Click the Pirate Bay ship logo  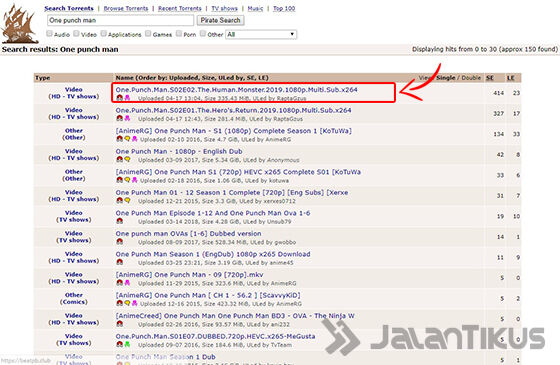click(x=20, y=24)
